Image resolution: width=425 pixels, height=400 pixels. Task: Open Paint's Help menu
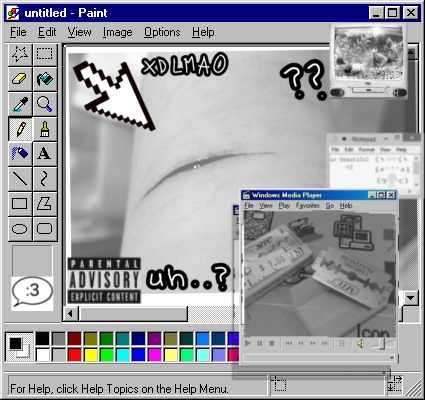(x=203, y=32)
